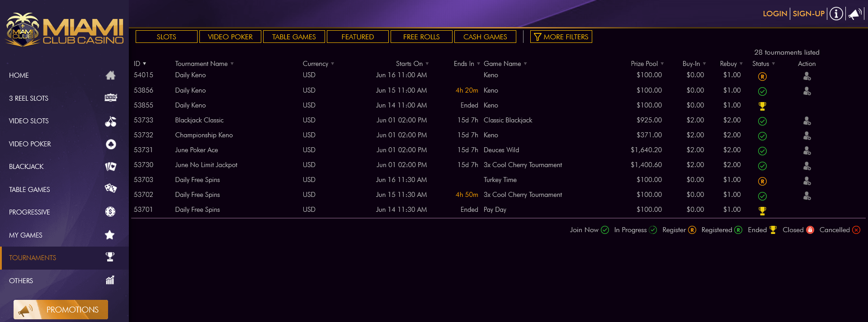Screen dimensions: 868x322
Task: Open the info icon in header
Action: coord(836,14)
